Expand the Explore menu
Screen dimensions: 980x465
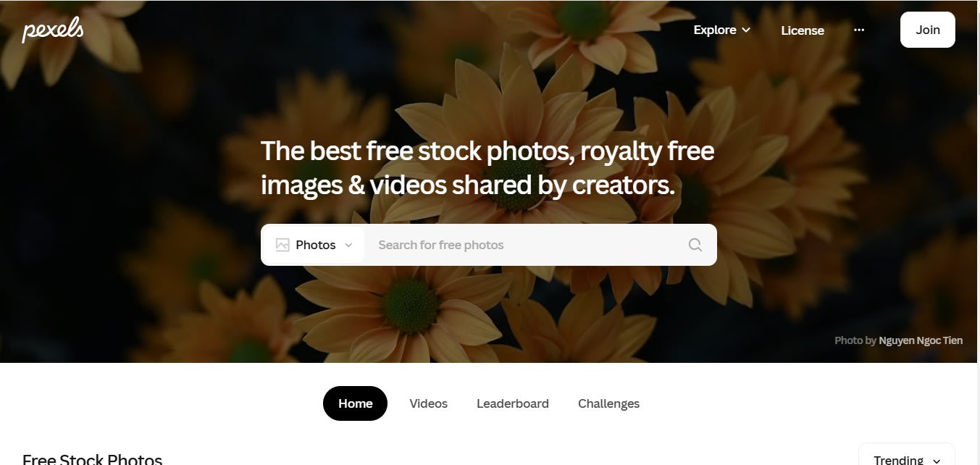click(721, 30)
